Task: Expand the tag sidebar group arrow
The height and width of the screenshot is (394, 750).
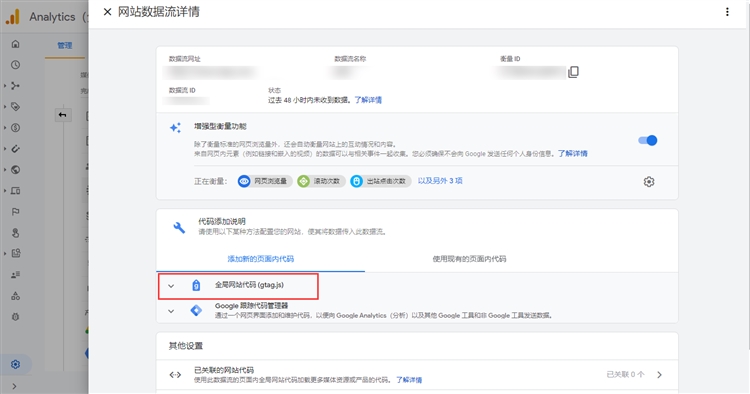Action: [x=5, y=107]
